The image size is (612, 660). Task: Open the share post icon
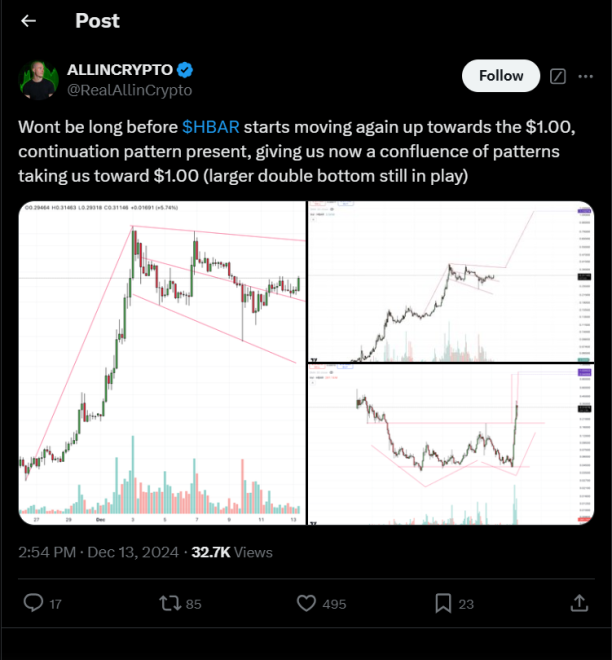(579, 603)
